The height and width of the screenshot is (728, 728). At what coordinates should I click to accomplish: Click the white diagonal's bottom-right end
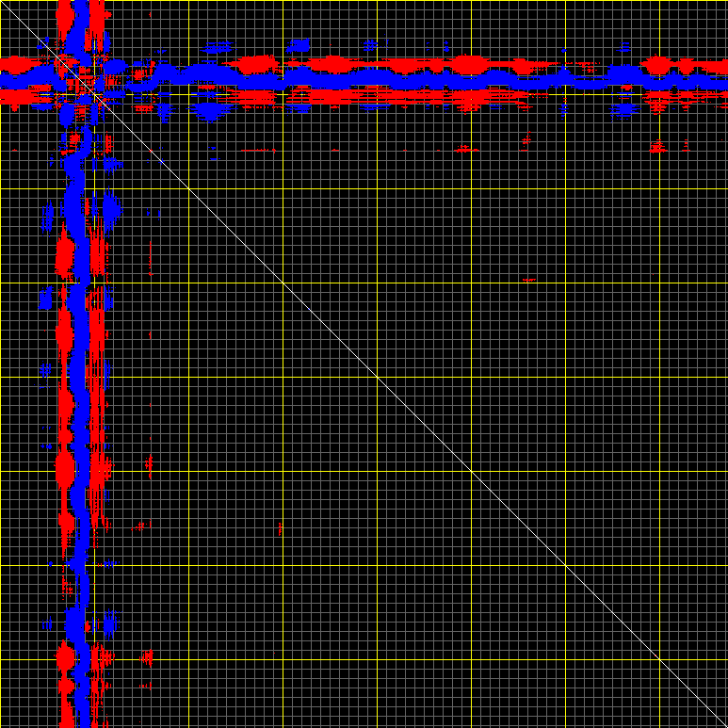[723, 723]
